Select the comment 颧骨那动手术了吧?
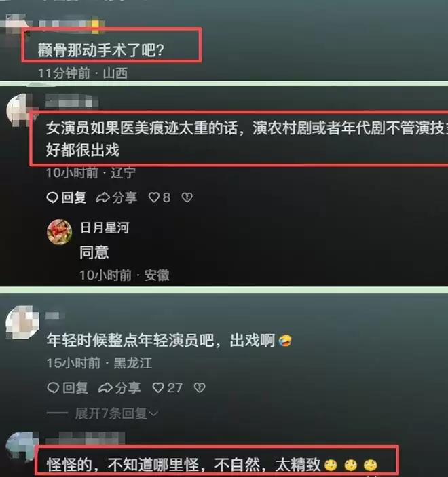Viewport: 448px width, 477px height. pos(101,50)
